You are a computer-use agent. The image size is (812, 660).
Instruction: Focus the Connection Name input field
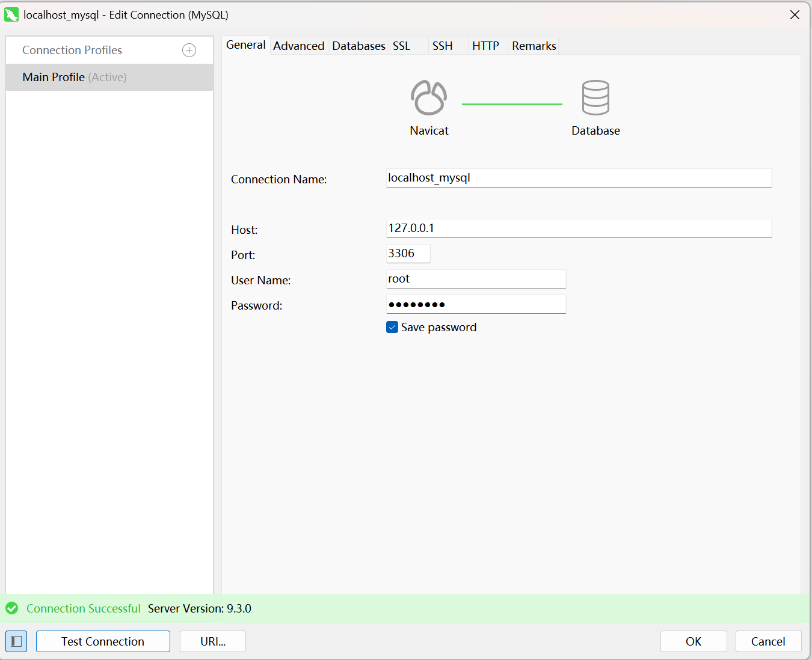pos(579,178)
